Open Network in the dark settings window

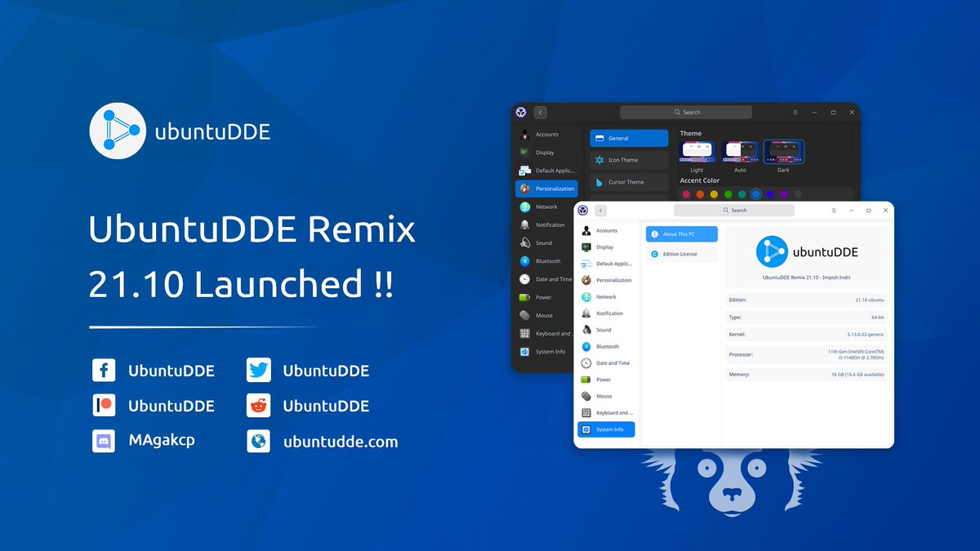pyautogui.click(x=546, y=207)
